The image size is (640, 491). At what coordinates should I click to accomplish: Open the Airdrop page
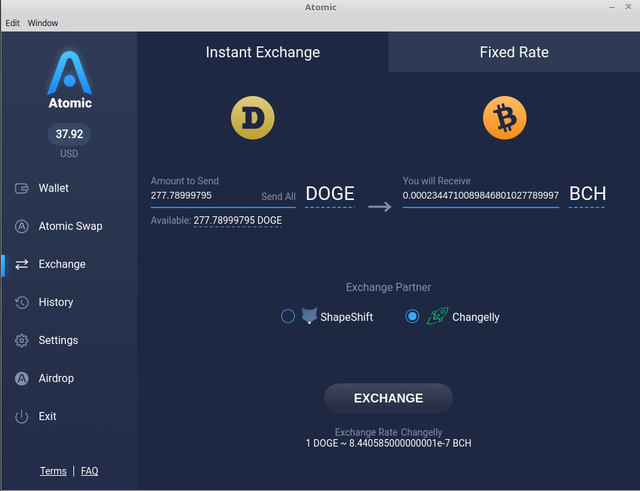click(x=56, y=378)
